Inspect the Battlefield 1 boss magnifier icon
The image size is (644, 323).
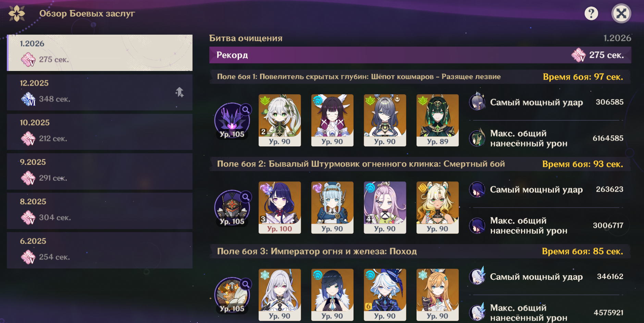[x=246, y=110]
